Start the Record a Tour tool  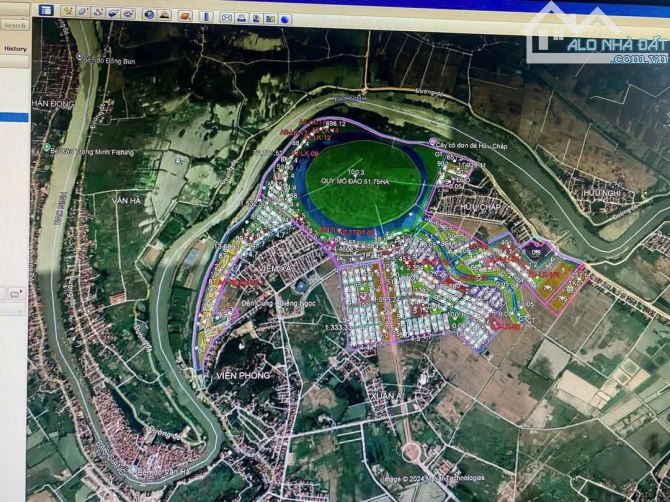tap(129, 14)
